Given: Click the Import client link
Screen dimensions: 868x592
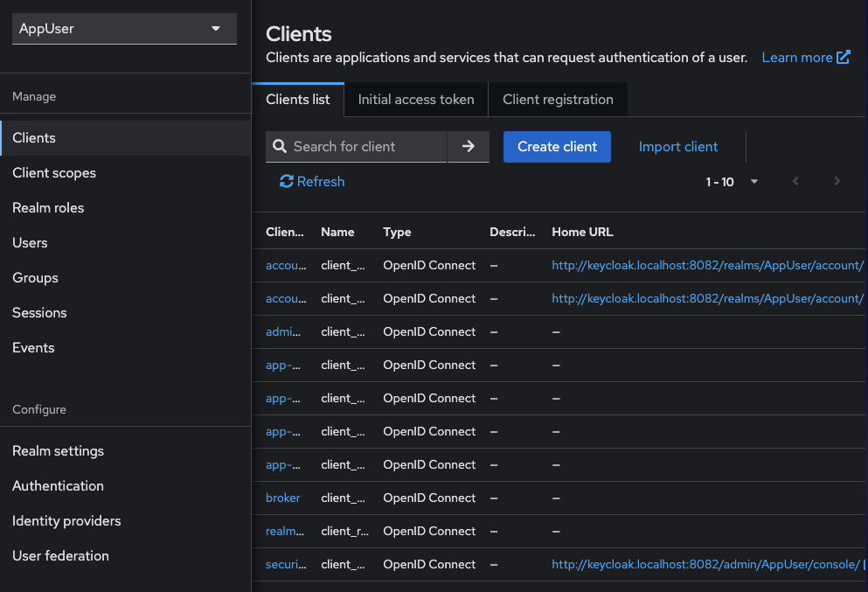Looking at the screenshot, I should coord(678,146).
